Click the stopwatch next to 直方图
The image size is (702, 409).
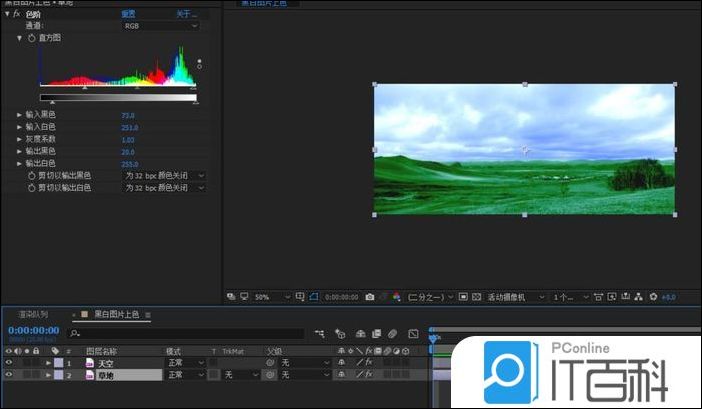pyautogui.click(x=31, y=37)
